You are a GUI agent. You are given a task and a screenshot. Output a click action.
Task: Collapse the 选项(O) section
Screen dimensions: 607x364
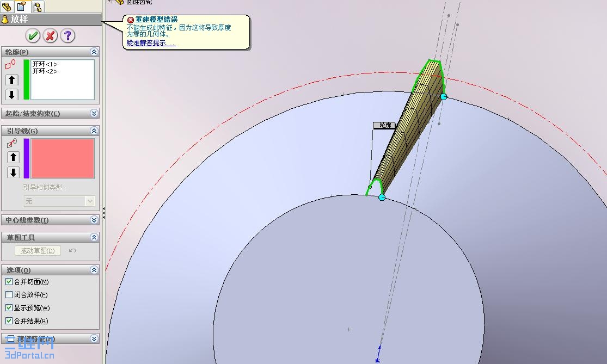[x=94, y=270]
